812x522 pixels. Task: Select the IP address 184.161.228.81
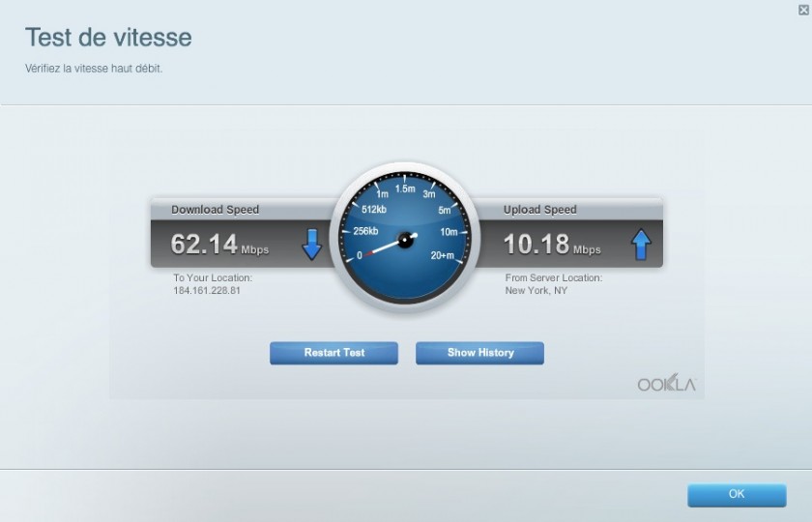coord(207,290)
